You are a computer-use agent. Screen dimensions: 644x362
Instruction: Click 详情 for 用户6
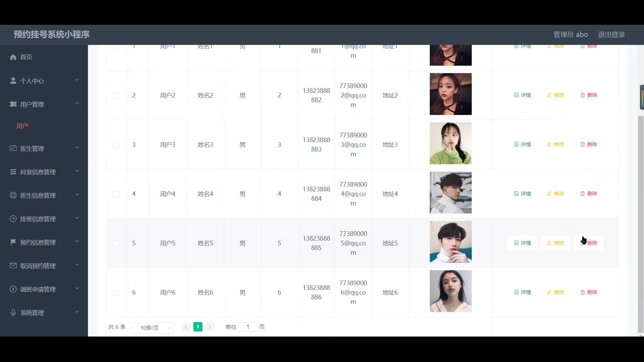(x=522, y=292)
